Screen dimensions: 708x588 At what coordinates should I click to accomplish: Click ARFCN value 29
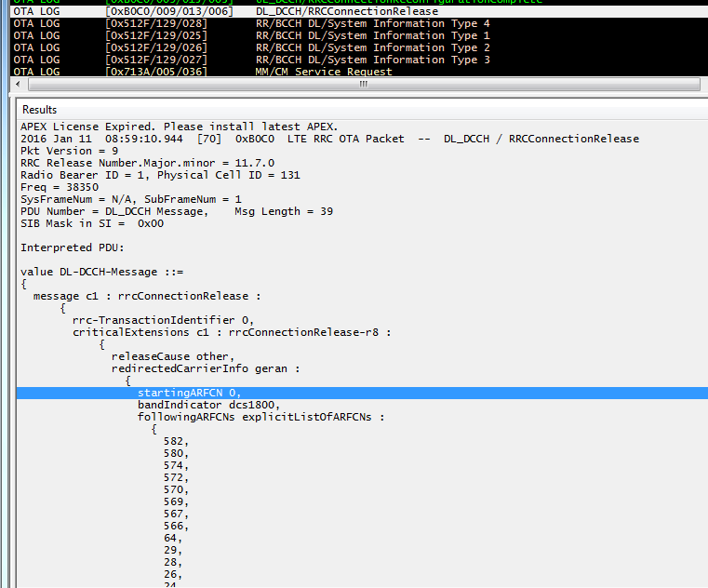(x=173, y=551)
